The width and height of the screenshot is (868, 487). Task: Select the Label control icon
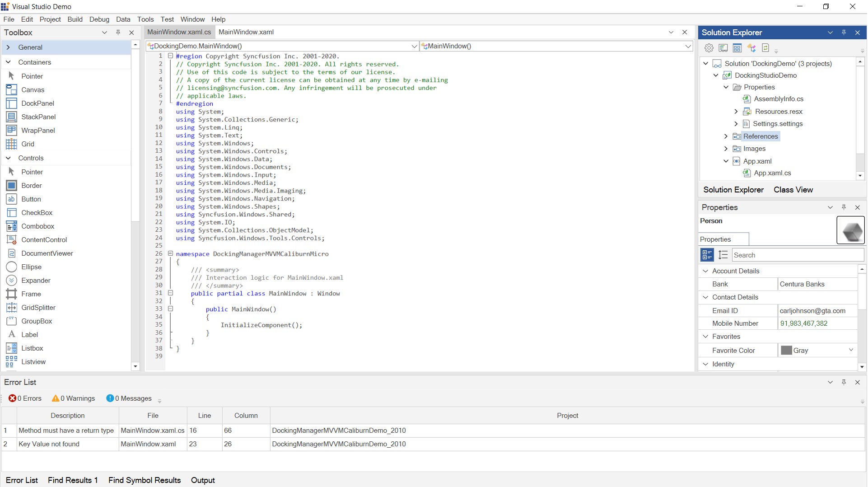pyautogui.click(x=11, y=335)
